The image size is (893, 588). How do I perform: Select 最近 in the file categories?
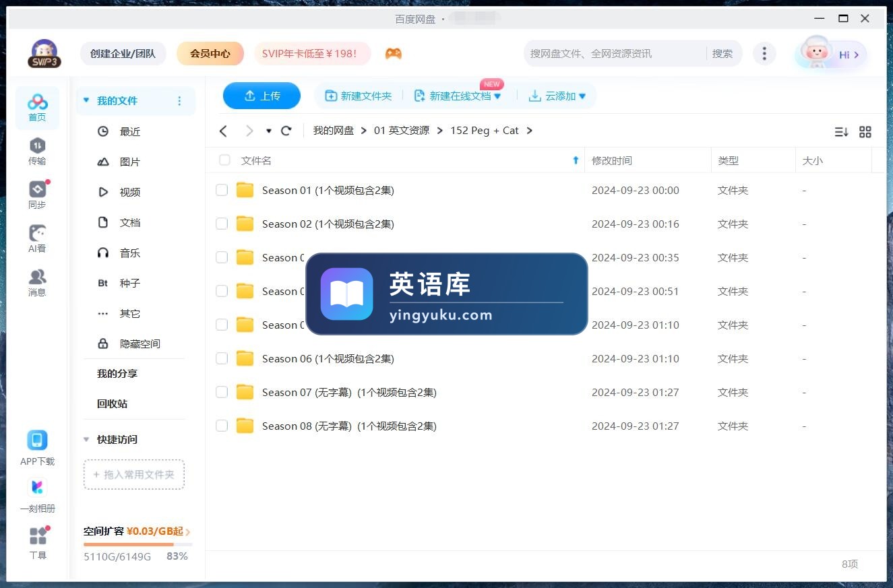click(x=130, y=131)
